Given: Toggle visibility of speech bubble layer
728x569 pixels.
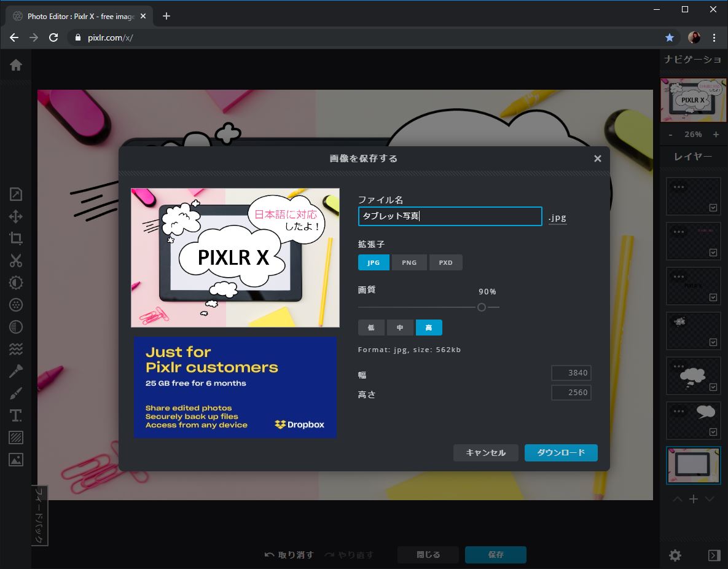Looking at the screenshot, I should click(x=713, y=432).
